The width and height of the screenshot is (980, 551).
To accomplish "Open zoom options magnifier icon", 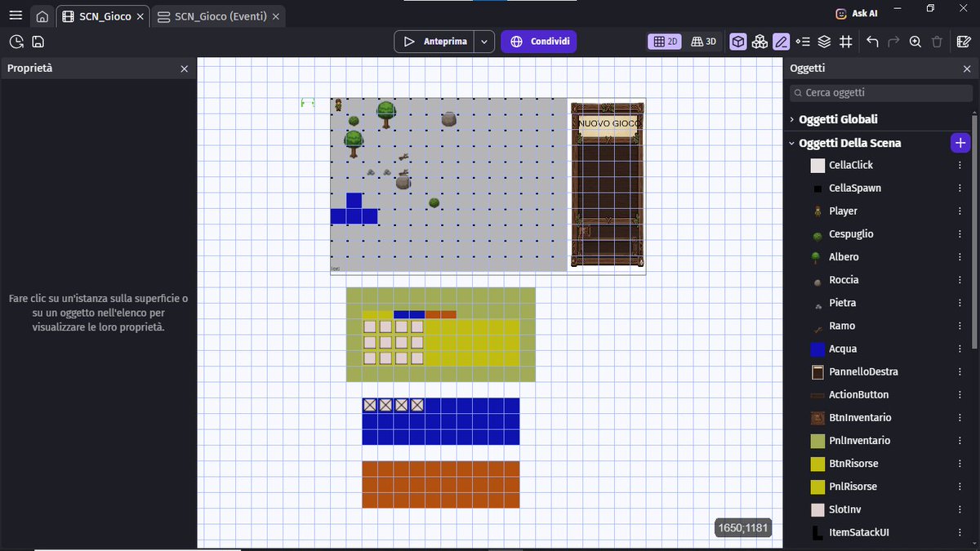I will [915, 42].
